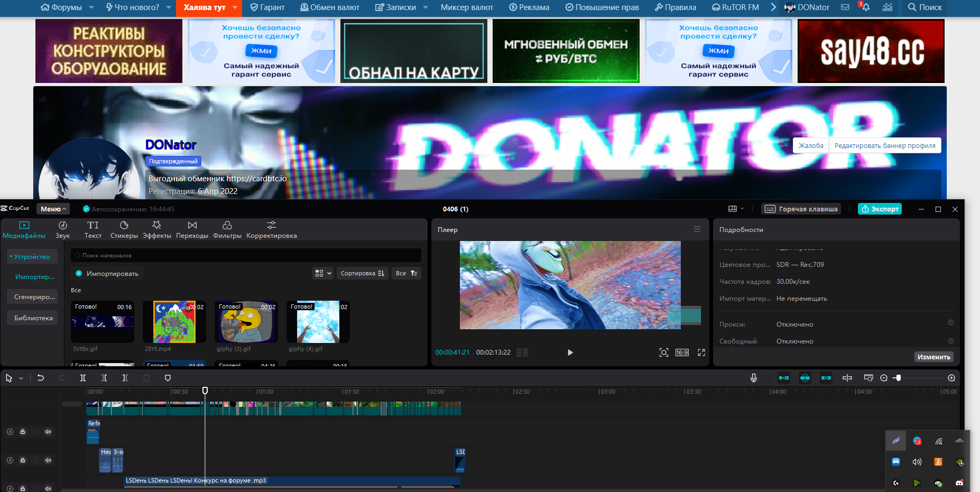Click the split clip tool icon

(83, 378)
